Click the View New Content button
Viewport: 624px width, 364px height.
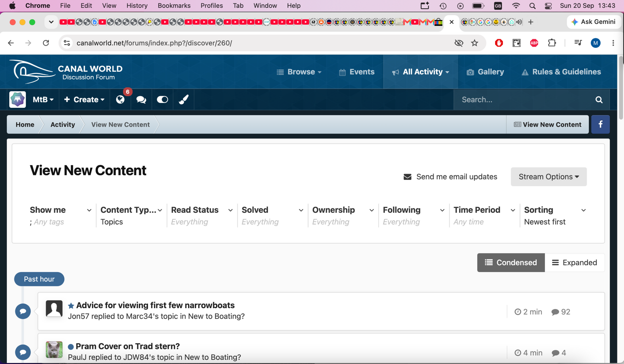click(x=547, y=124)
